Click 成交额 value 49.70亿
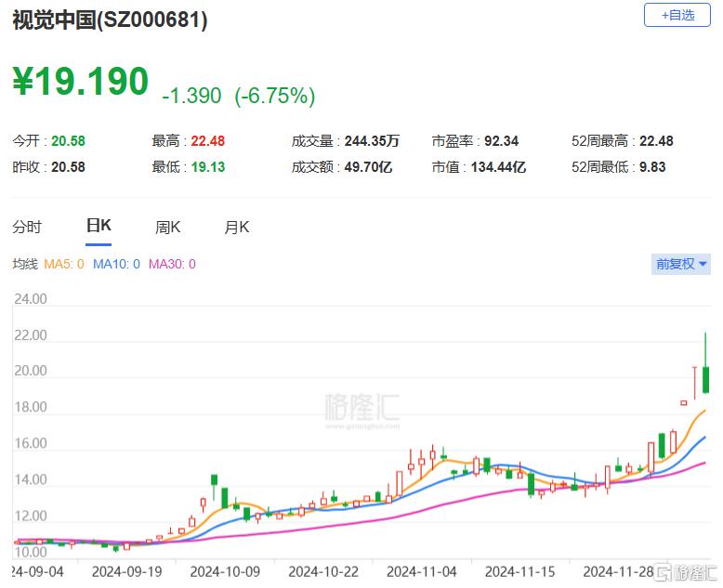723x588 pixels. point(368,167)
